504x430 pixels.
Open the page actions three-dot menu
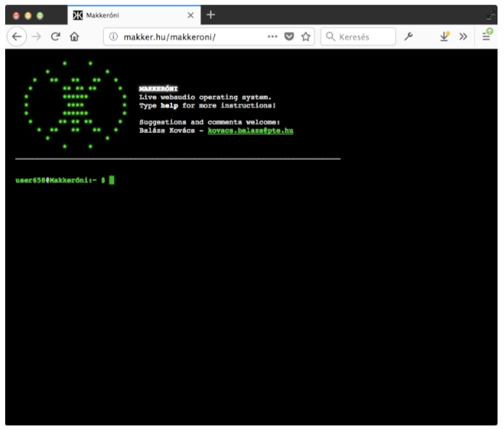click(x=272, y=36)
